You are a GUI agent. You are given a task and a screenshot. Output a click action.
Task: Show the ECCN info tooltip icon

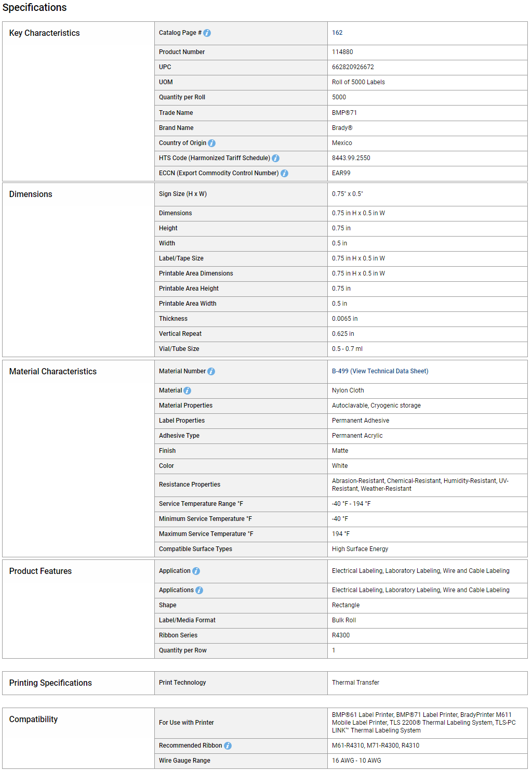[284, 173]
